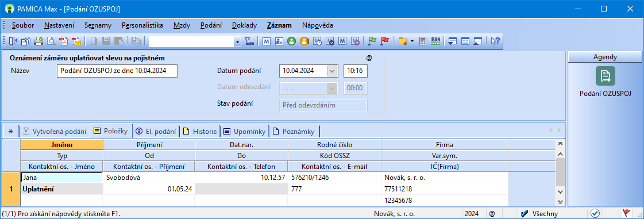The width and height of the screenshot is (644, 219).
Task: Open the Doklady menu
Action: (x=244, y=25)
